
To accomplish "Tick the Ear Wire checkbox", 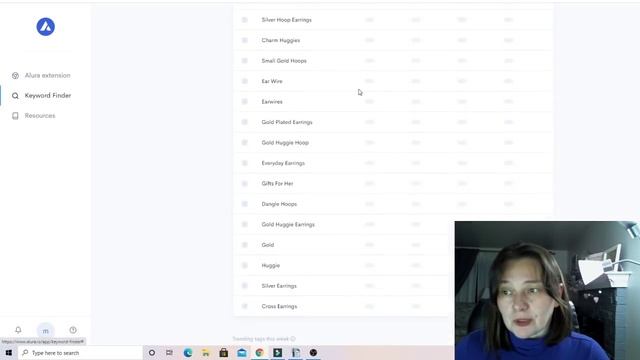I will [x=245, y=81].
